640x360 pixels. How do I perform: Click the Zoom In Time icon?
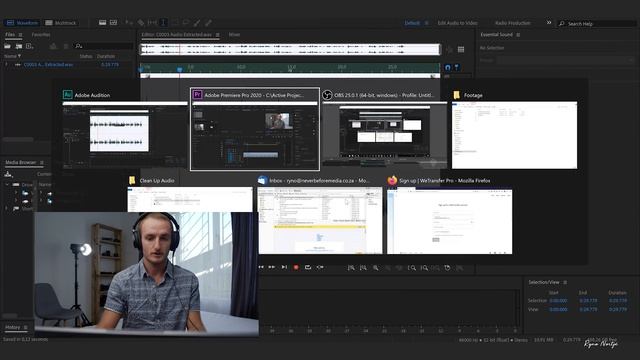click(x=376, y=268)
